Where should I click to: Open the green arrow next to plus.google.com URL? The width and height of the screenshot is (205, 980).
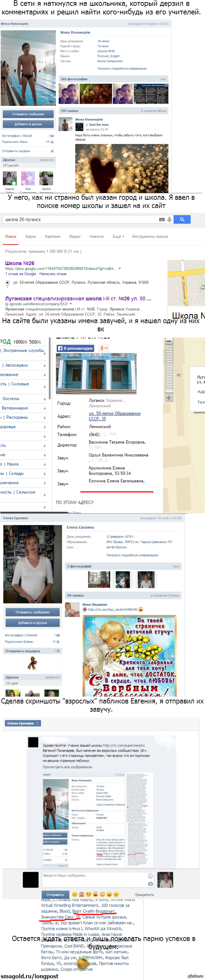point(120,269)
